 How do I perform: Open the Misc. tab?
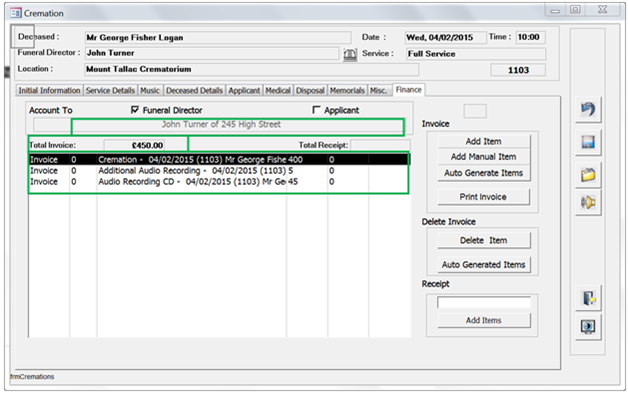coord(378,90)
